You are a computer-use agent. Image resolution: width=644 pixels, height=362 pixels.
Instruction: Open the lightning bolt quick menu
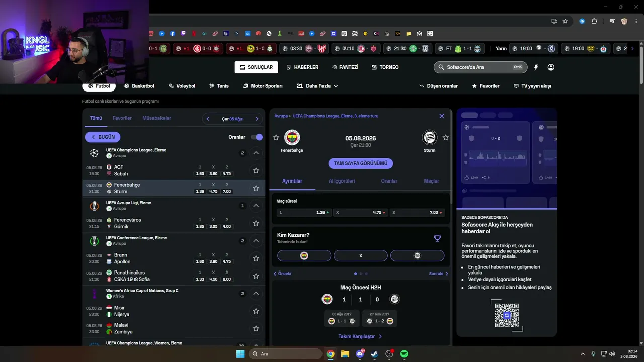tap(536, 67)
